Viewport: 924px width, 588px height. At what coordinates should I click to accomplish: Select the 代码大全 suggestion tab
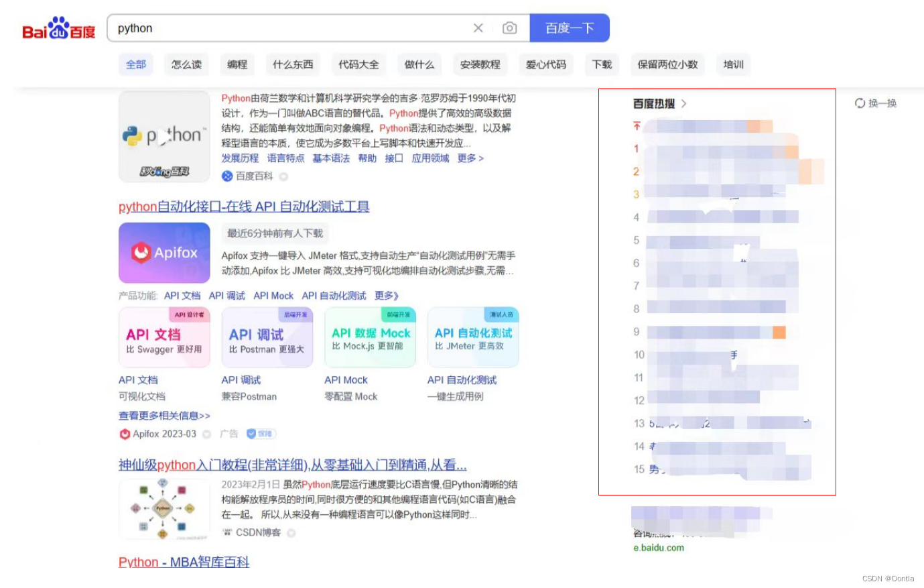click(x=358, y=64)
